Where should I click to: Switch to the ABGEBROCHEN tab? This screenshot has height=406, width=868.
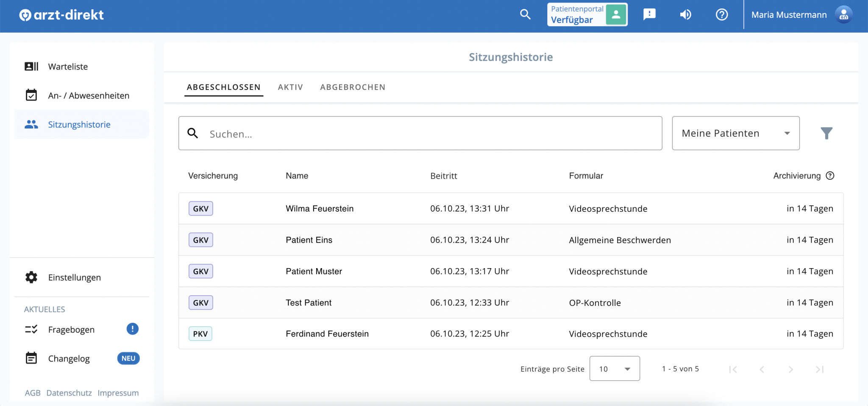tap(353, 87)
